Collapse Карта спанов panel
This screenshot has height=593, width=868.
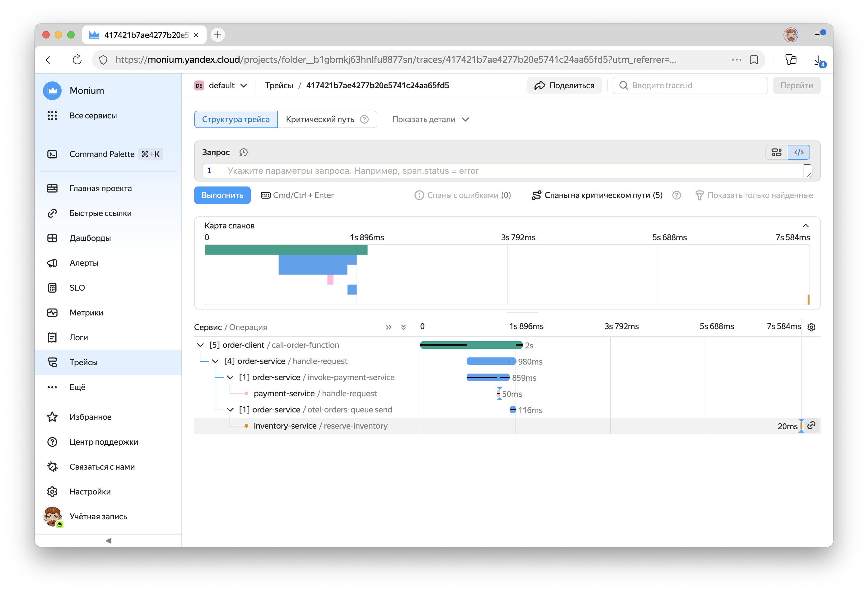click(806, 226)
